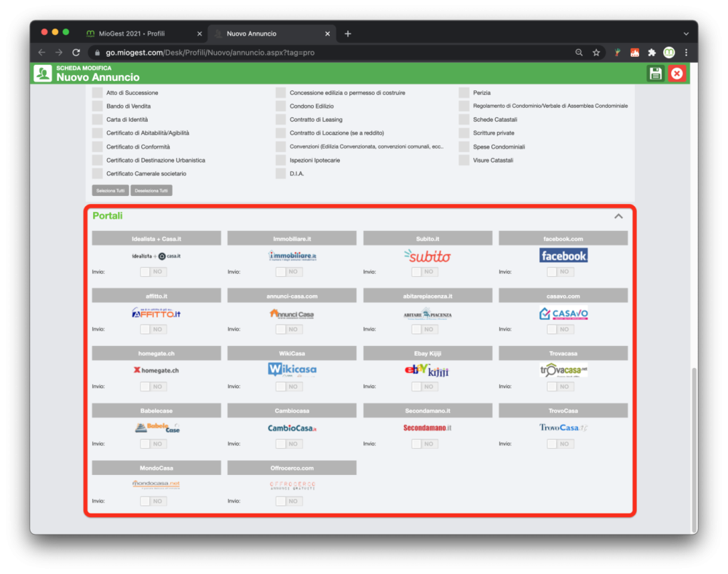The height and width of the screenshot is (574, 728).
Task: Check the D.I.A. checkbox
Action: (280, 173)
